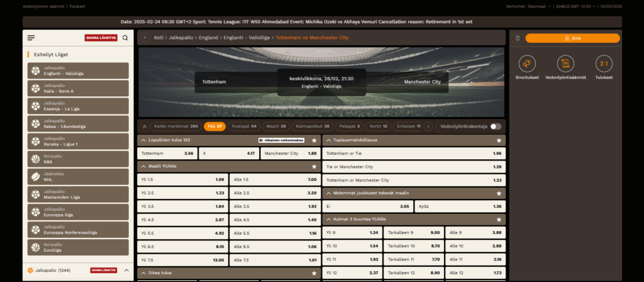Collapse the Oikea tulos section
The image size is (644, 282).
pyautogui.click(x=143, y=273)
